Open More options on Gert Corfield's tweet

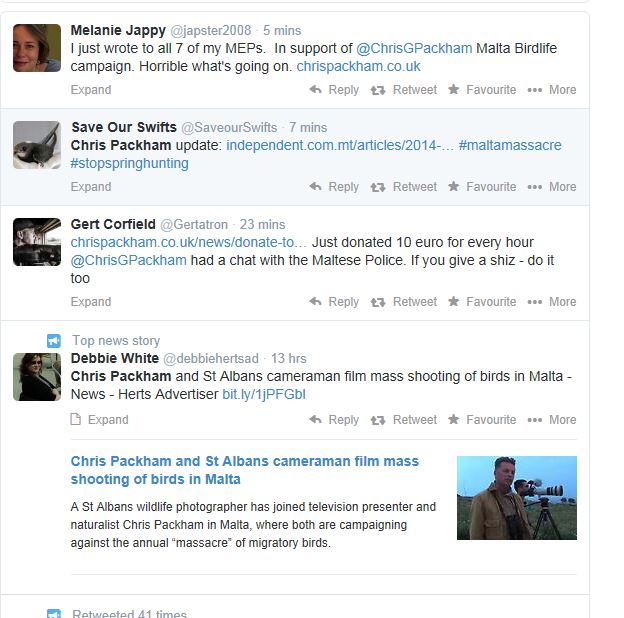552,302
